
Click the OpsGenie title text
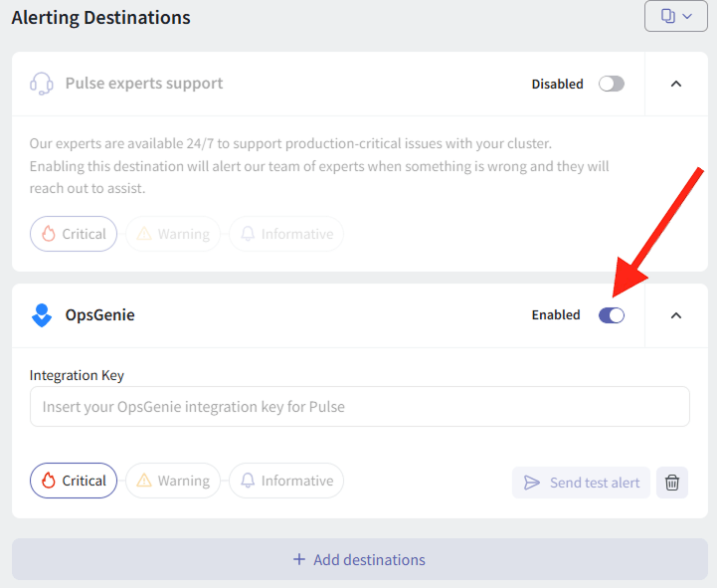click(x=99, y=315)
